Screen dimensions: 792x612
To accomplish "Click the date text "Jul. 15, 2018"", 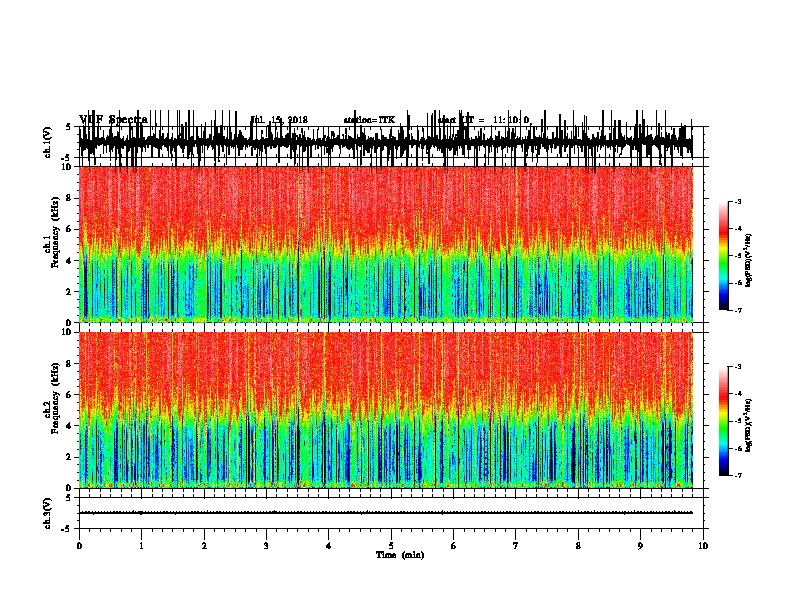I will click(279, 120).
